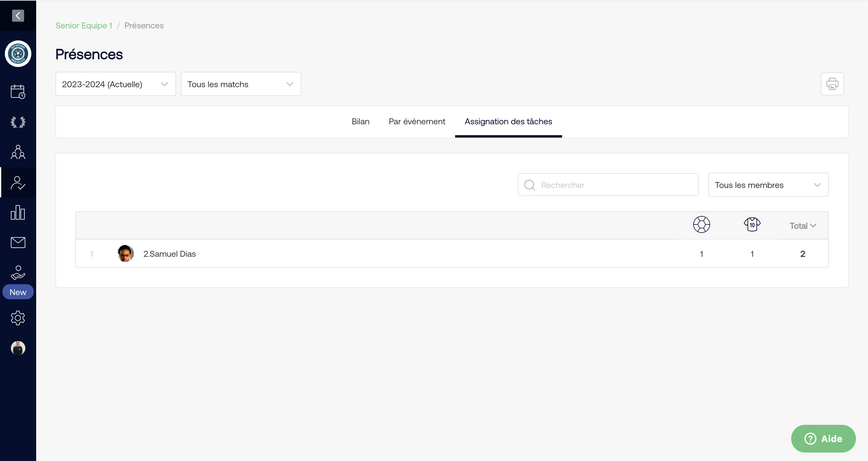Open the settings gear icon
The image size is (868, 461).
18,318
